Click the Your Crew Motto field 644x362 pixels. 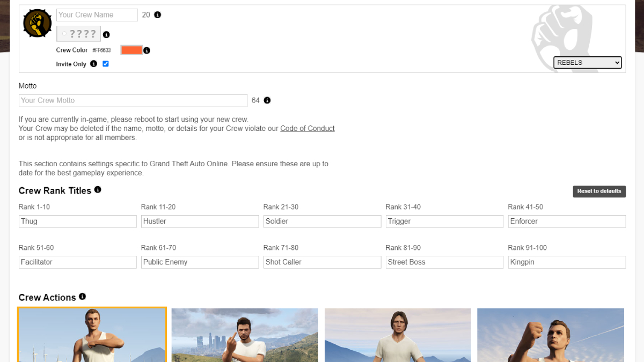tap(133, 100)
